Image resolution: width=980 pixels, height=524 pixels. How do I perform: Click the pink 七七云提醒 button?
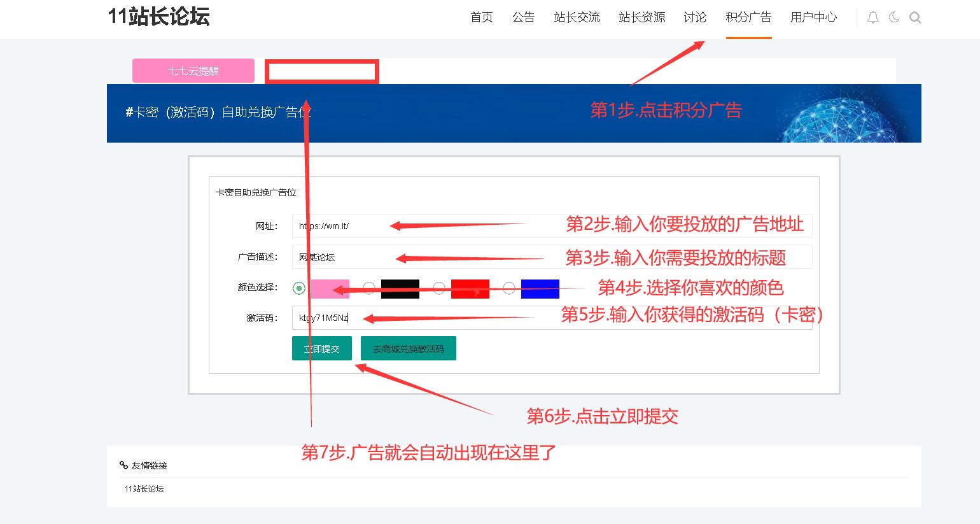[x=193, y=71]
